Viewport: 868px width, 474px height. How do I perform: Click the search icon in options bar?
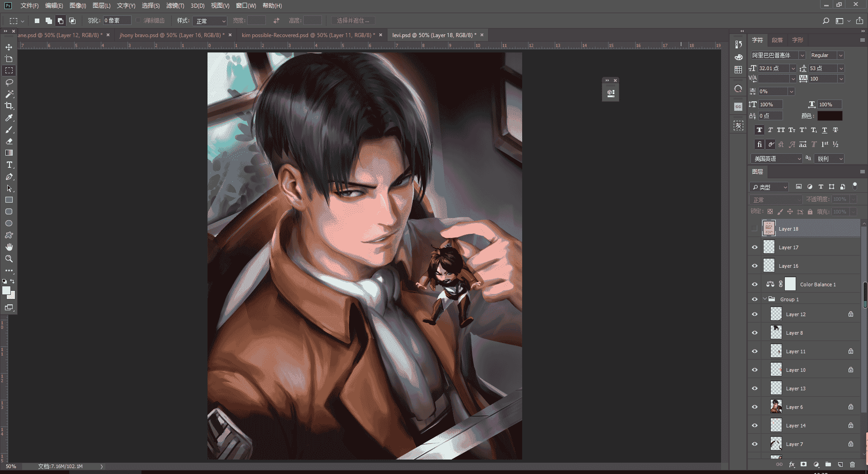click(826, 21)
